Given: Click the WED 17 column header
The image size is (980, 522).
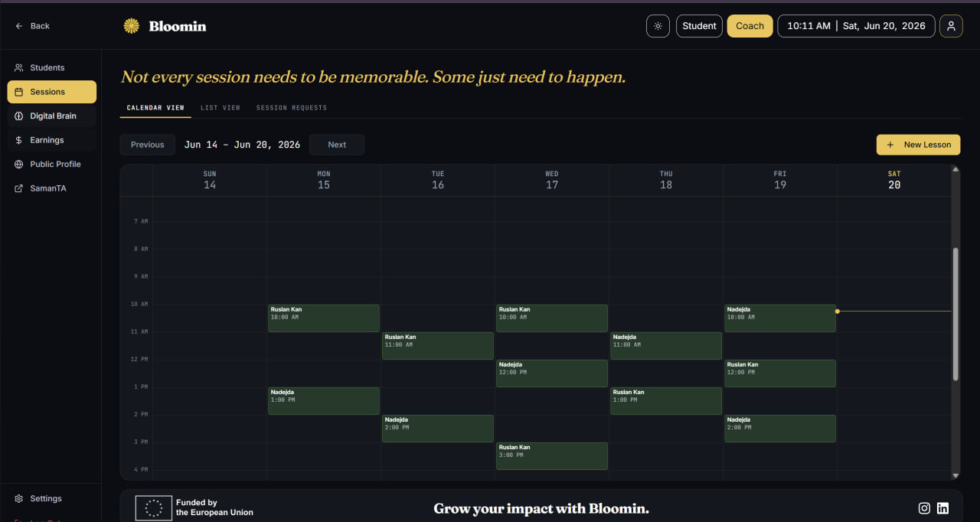Looking at the screenshot, I should pos(552,180).
